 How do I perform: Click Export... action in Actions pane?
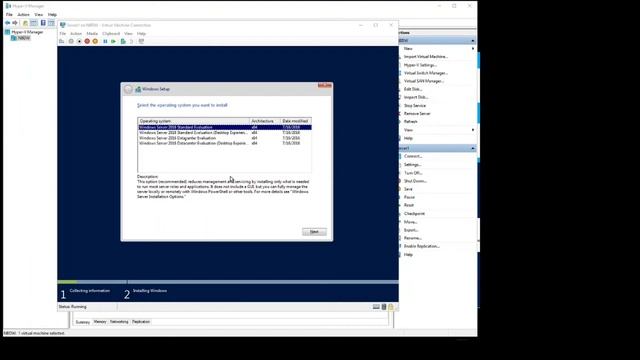pyautogui.click(x=411, y=230)
